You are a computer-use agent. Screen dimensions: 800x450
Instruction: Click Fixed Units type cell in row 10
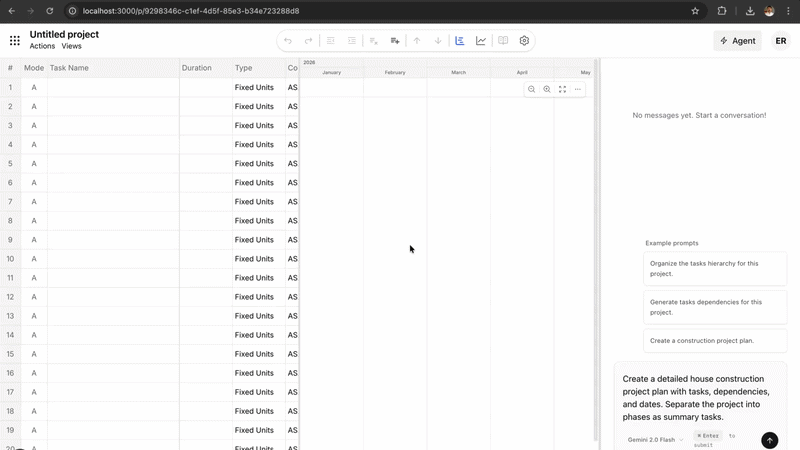pyautogui.click(x=258, y=259)
